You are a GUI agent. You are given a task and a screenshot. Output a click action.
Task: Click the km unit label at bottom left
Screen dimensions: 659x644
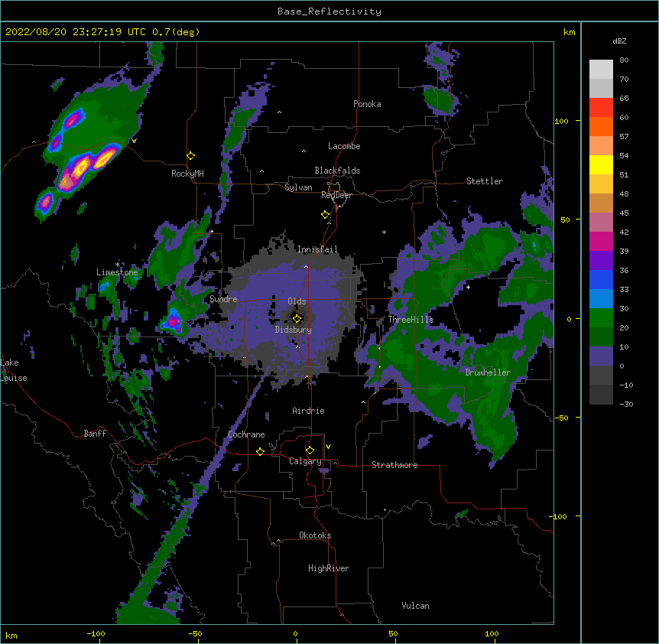pyautogui.click(x=11, y=636)
